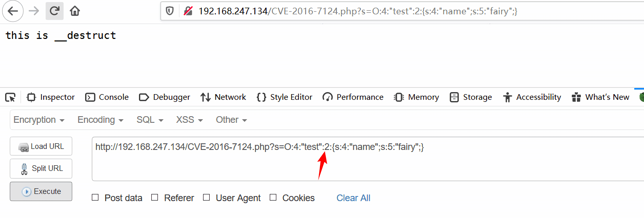The height and width of the screenshot is (218, 644).
Task: Open the XSS dropdown
Action: 189,119
